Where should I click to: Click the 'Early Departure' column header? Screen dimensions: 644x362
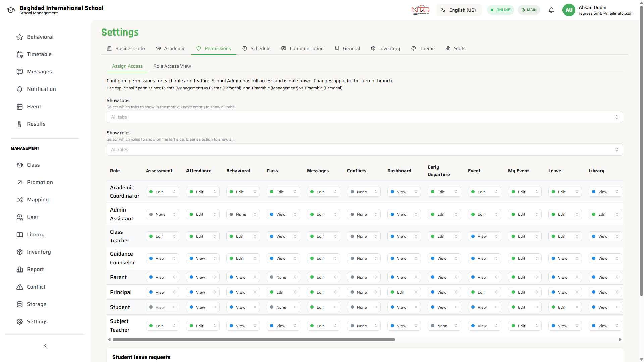coord(439,171)
